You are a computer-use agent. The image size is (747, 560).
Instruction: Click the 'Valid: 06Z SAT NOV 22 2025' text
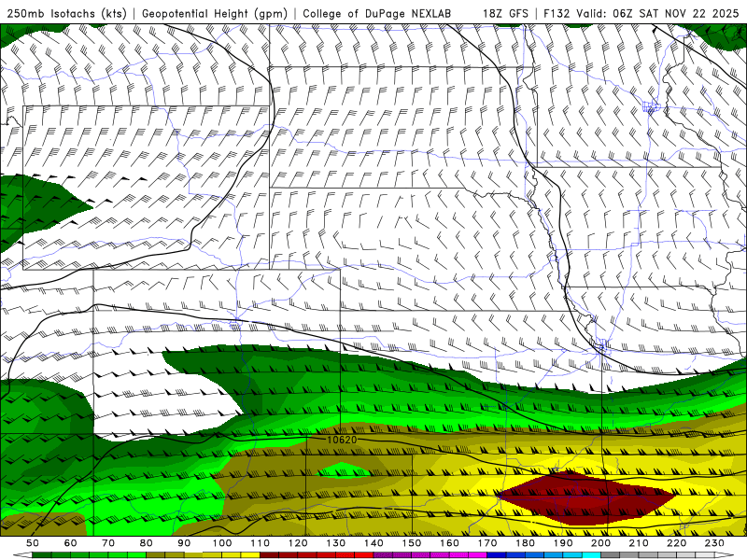657,13
